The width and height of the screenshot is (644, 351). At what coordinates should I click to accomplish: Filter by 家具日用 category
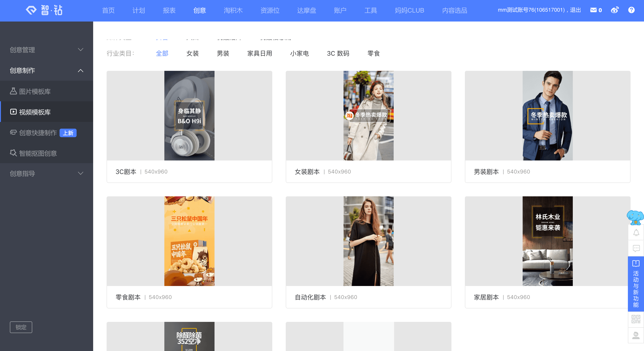point(260,53)
